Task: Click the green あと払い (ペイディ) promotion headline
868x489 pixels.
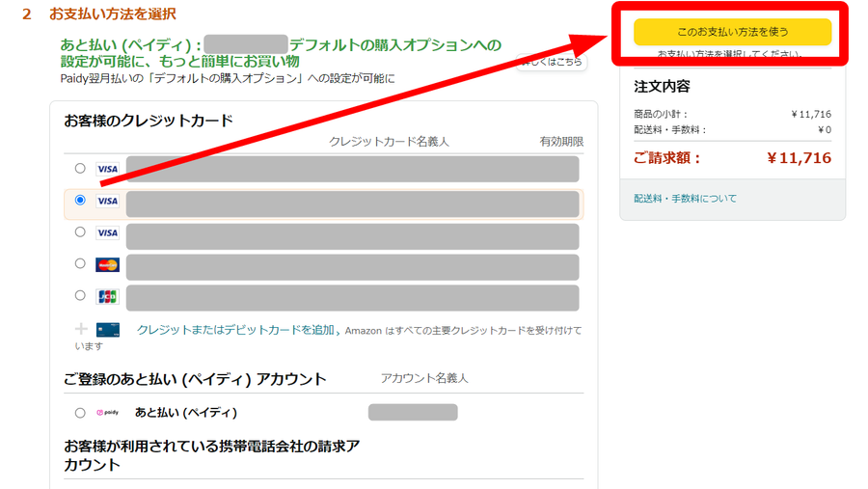Action: [281, 53]
